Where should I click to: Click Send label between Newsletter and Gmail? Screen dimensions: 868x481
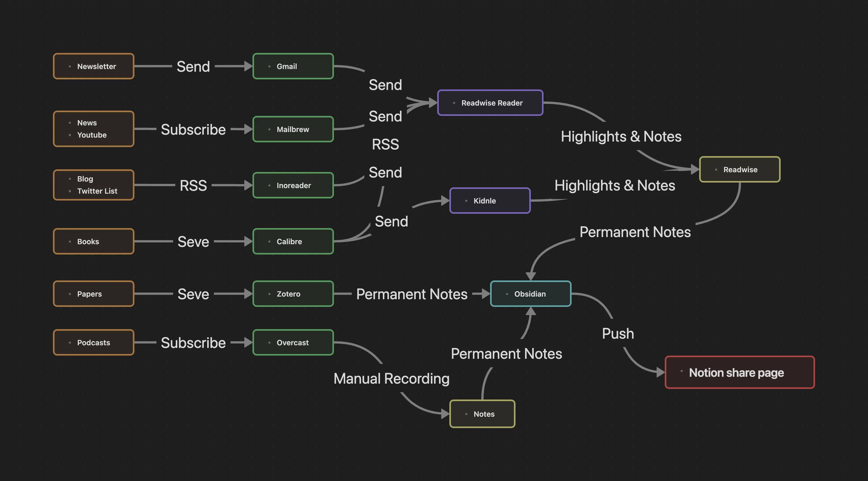tap(193, 67)
